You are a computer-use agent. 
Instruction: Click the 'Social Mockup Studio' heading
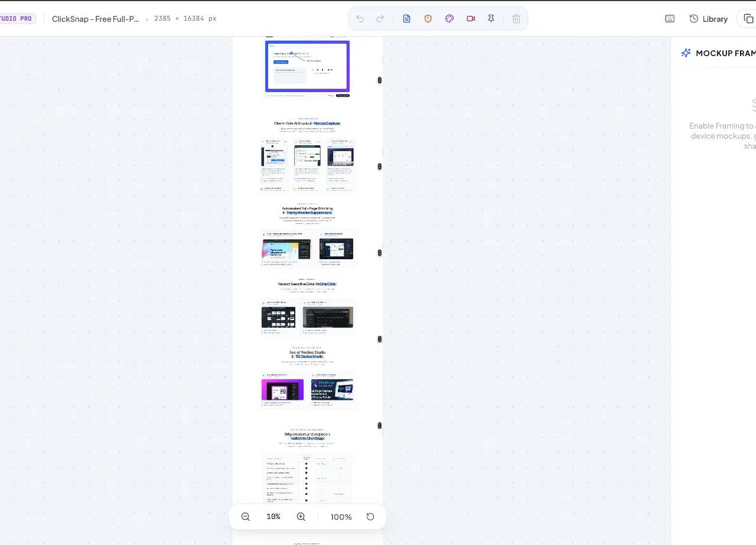(x=307, y=354)
